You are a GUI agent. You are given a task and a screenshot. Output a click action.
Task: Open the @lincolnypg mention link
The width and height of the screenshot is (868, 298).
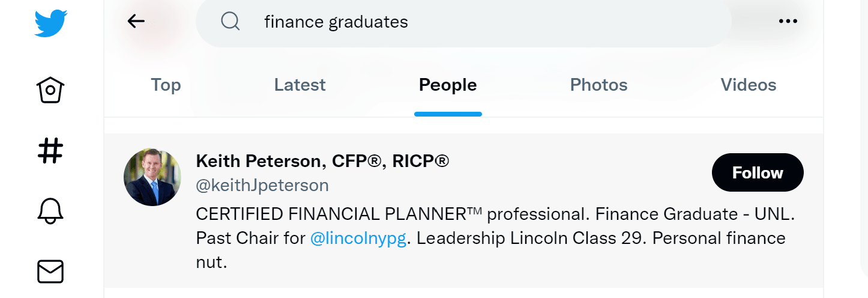358,238
